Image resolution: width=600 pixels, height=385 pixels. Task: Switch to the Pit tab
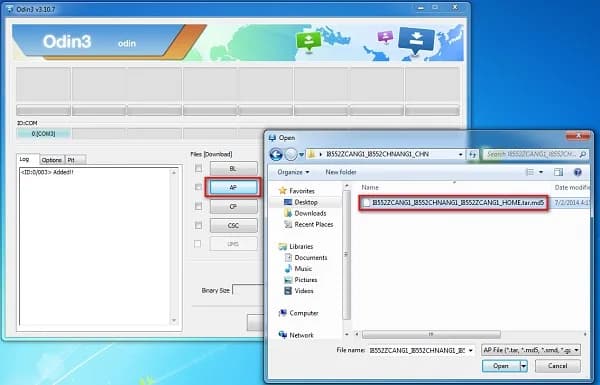[75, 160]
